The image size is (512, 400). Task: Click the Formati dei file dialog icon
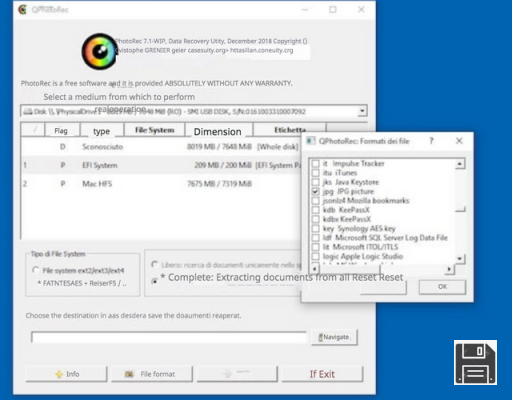pyautogui.click(x=311, y=141)
